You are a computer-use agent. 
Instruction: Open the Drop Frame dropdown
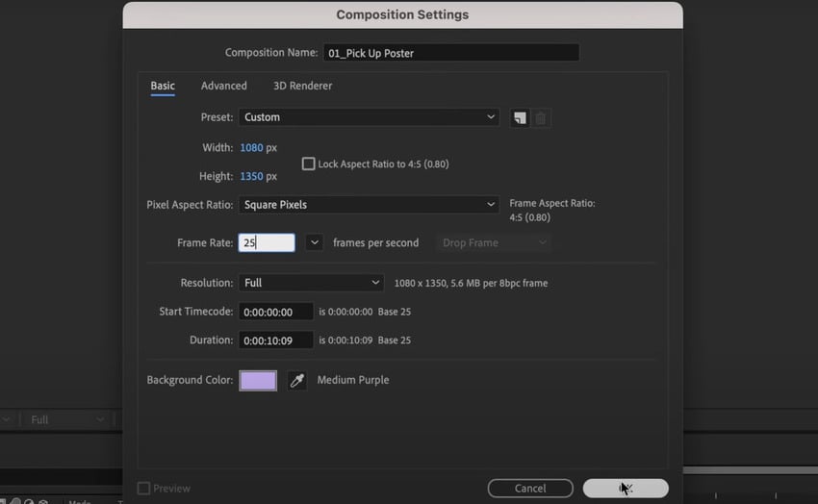click(494, 243)
